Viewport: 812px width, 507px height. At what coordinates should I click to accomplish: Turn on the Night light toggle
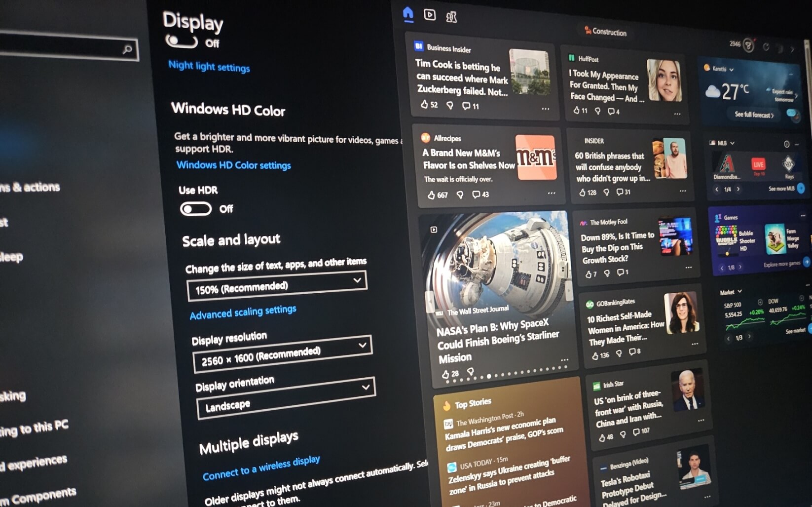tap(182, 40)
